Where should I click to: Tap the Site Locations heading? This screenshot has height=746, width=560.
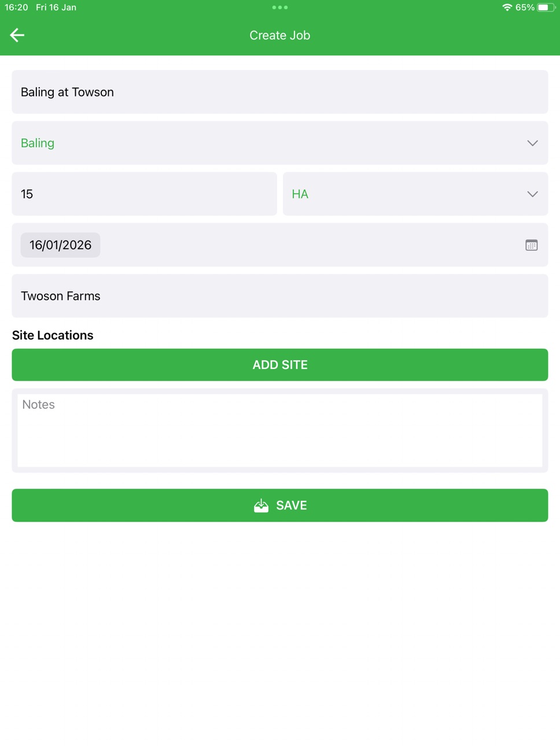53,335
